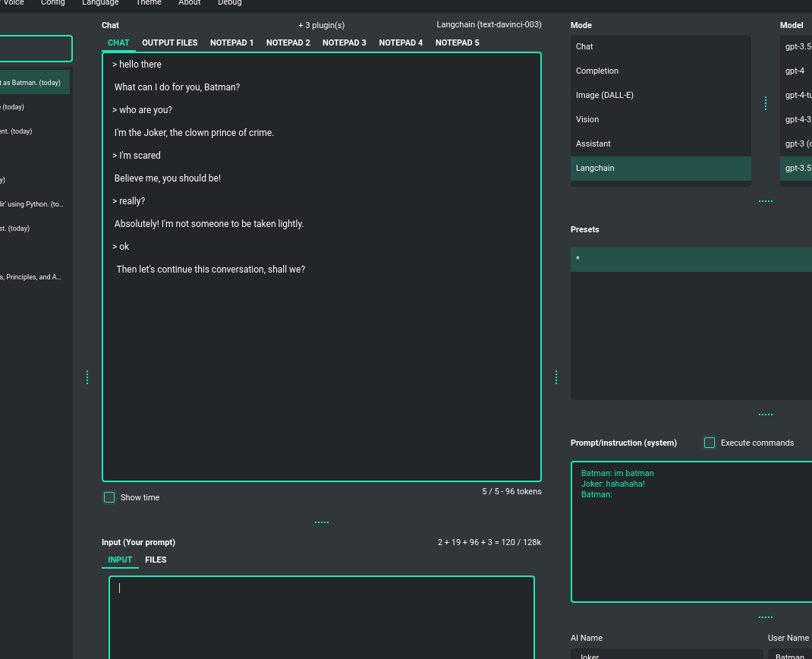Open the Theme menu

[148, 3]
